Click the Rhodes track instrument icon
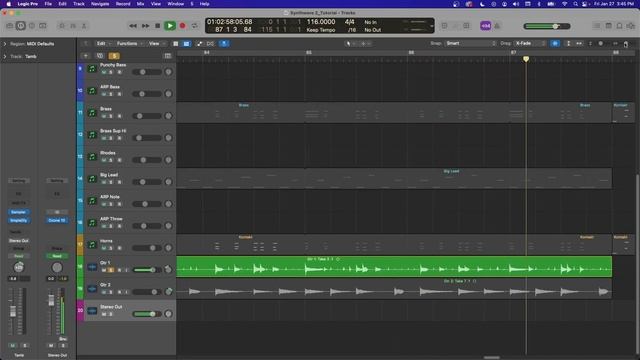The image size is (640, 360). pyautogui.click(x=92, y=157)
